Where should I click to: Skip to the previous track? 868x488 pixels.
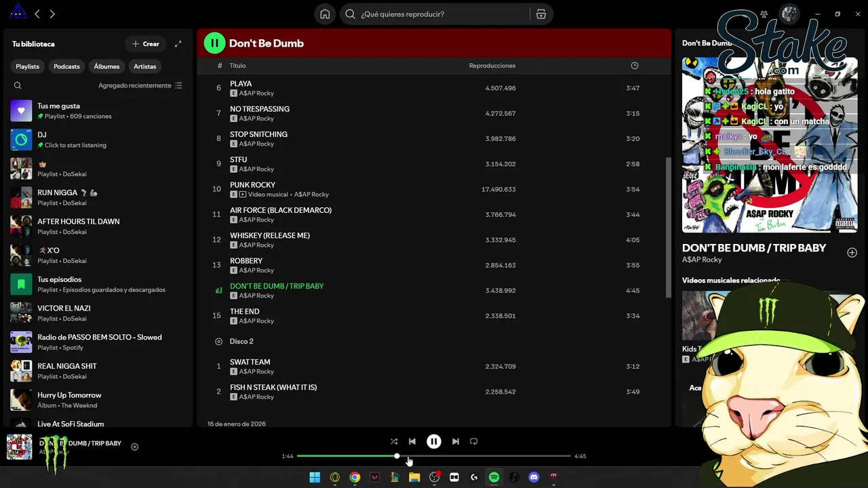click(412, 441)
